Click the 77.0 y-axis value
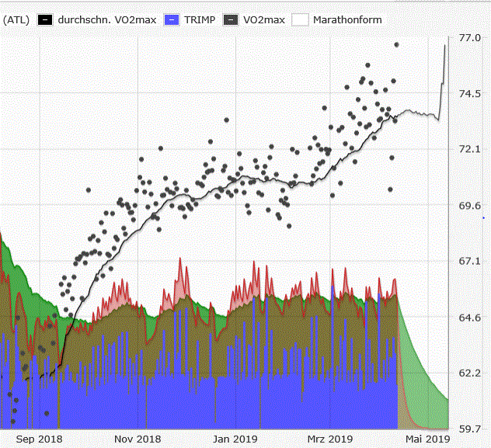Viewport: 491px width, 448px height. click(468, 37)
